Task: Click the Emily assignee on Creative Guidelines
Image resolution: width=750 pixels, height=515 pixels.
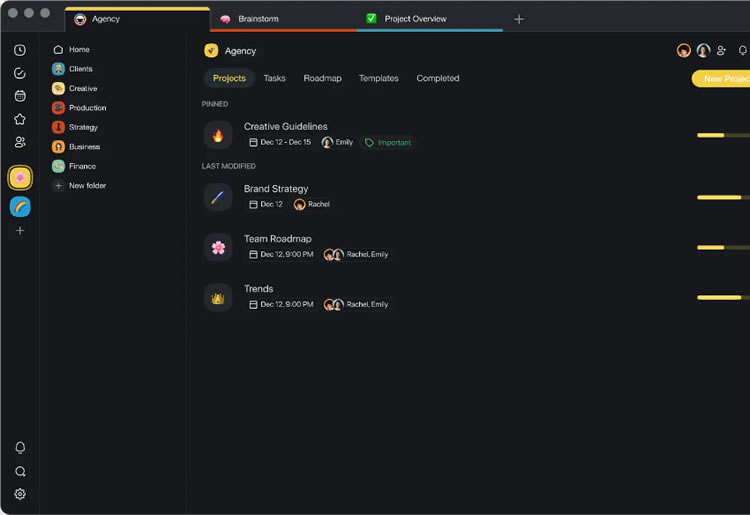Action: (x=337, y=142)
